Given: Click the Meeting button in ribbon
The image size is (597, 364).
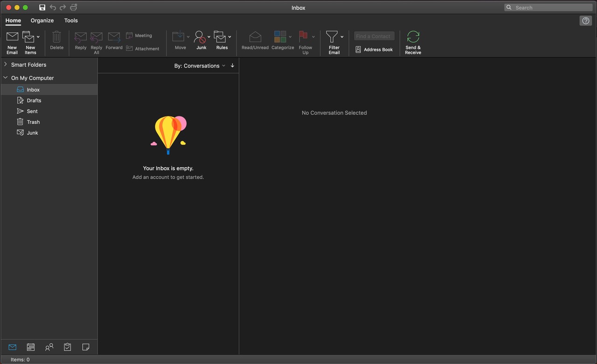Looking at the screenshot, I should (139, 35).
